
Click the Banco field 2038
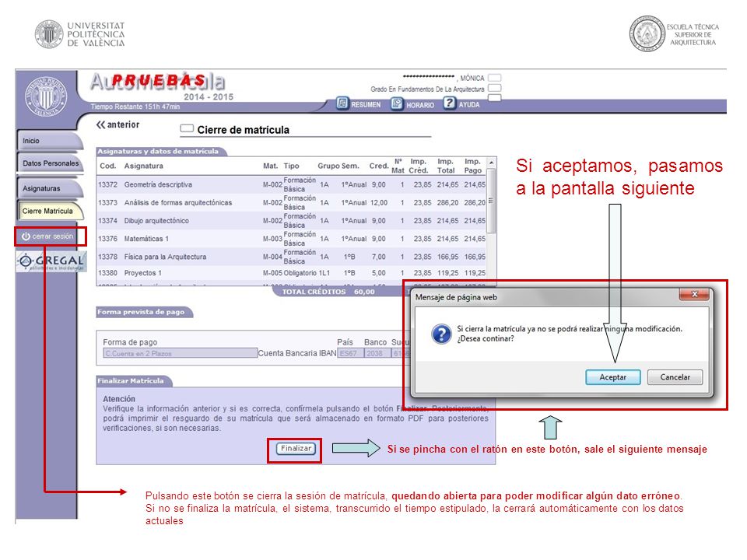click(x=377, y=353)
